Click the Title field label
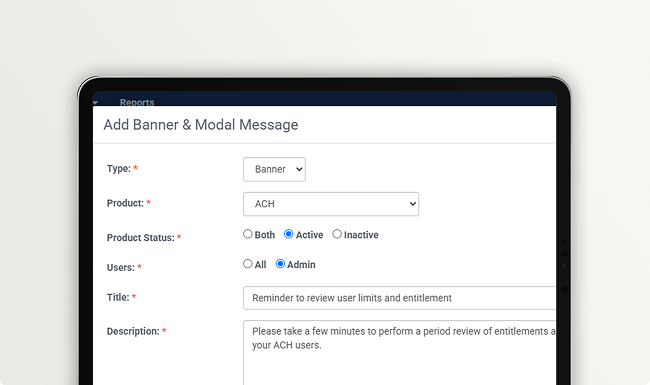 point(118,297)
